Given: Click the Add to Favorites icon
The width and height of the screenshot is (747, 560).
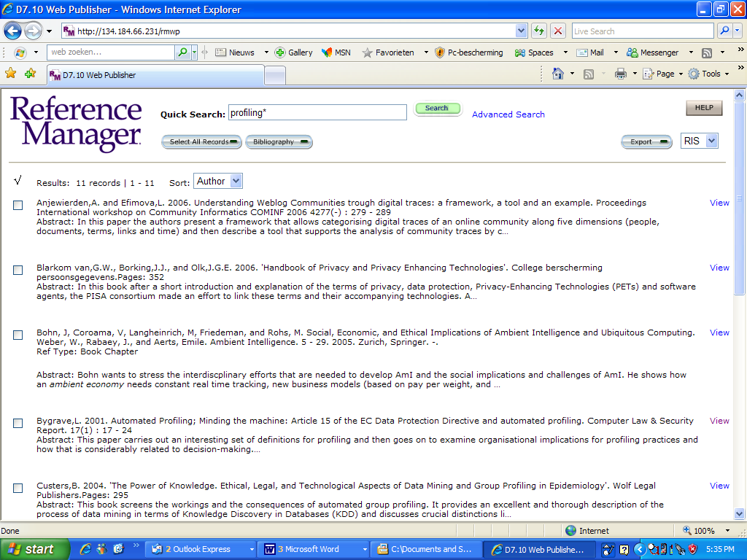Looking at the screenshot, I should [30, 74].
